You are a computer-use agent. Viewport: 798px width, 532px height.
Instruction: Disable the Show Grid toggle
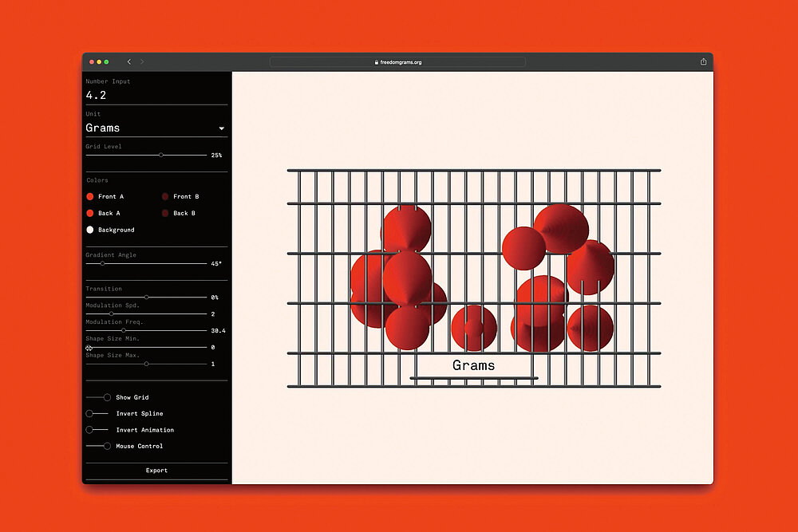point(107,397)
